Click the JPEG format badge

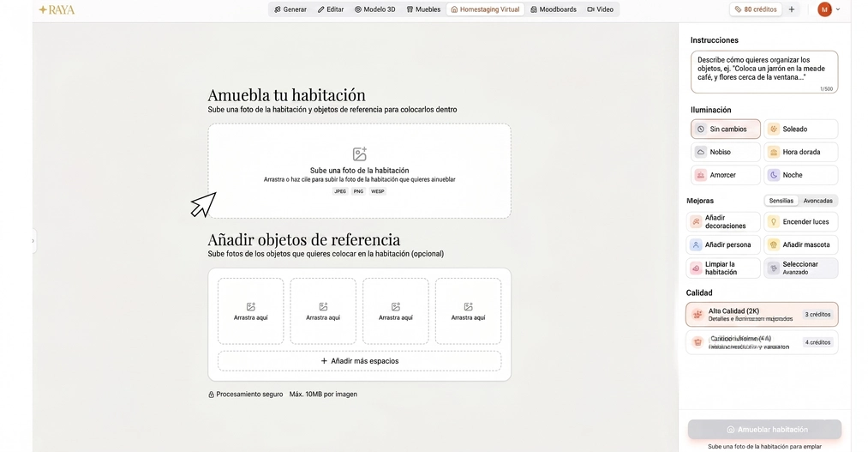coord(340,191)
